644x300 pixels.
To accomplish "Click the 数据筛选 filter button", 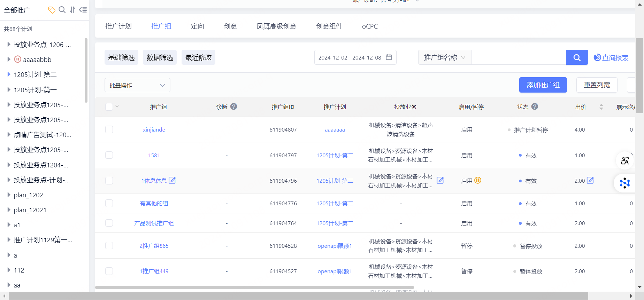I will click(x=160, y=57).
